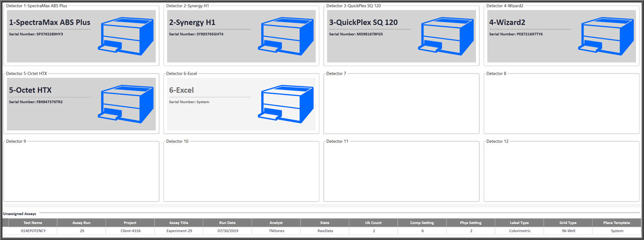Click the Client-4316 project cell
The width and height of the screenshot is (644, 240).
point(130,231)
